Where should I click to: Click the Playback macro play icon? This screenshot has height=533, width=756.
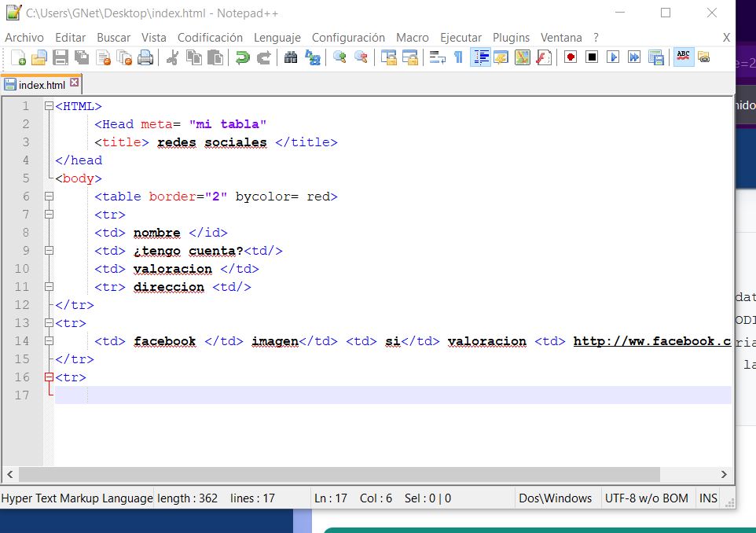[613, 57]
